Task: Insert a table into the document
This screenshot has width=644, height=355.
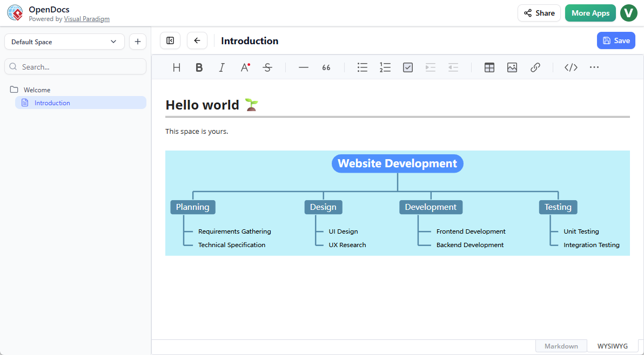Action: click(489, 67)
